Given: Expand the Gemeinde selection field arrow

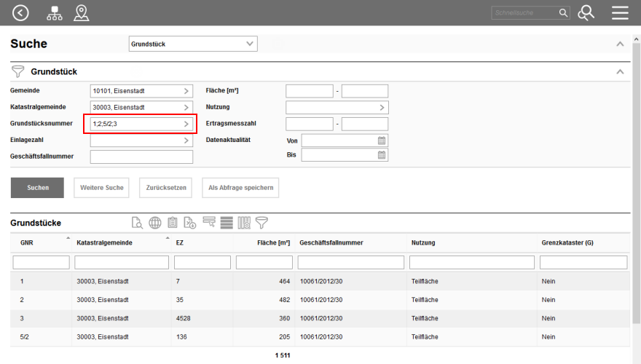Looking at the screenshot, I should 186,91.
